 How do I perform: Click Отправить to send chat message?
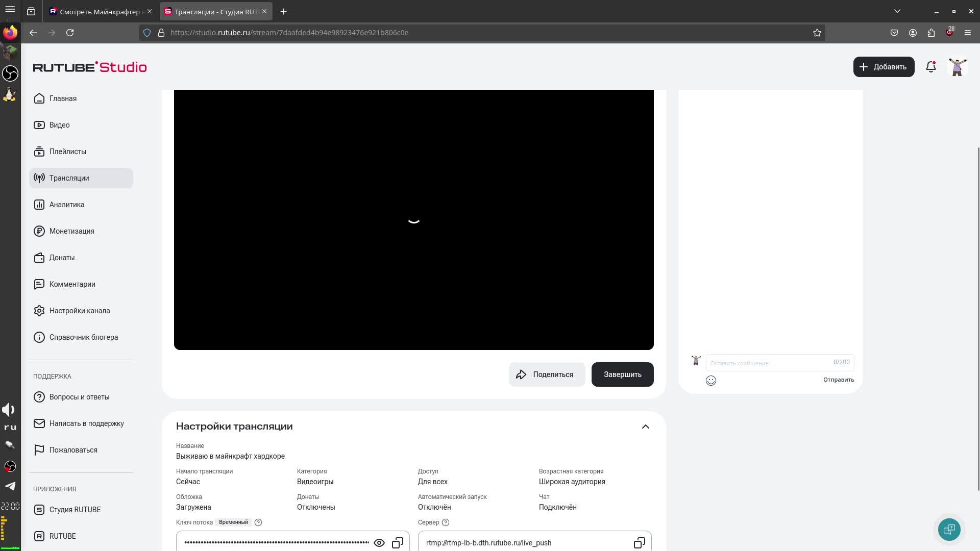click(x=838, y=380)
